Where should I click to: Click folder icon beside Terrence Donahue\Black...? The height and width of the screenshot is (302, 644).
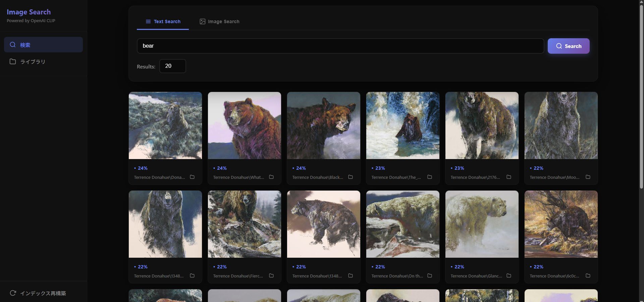[x=351, y=177]
